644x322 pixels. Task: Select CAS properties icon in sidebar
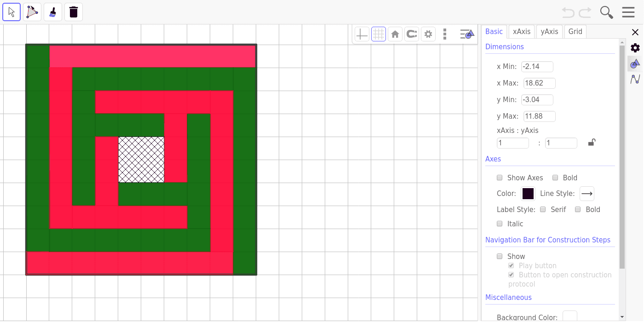tap(635, 79)
